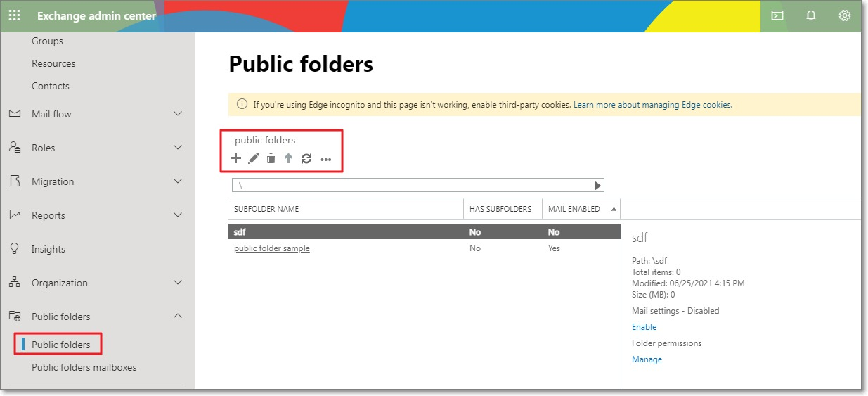This screenshot has width=868, height=396.
Task: Click Manage folder permissions link
Action: [647, 359]
